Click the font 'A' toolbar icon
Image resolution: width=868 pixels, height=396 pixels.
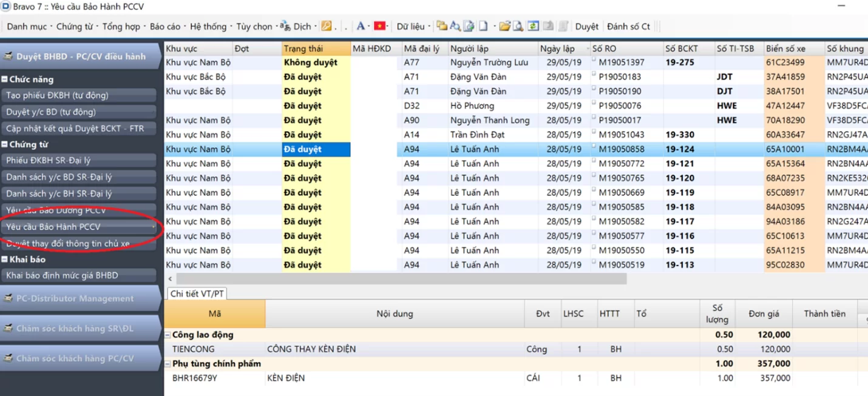click(x=361, y=26)
